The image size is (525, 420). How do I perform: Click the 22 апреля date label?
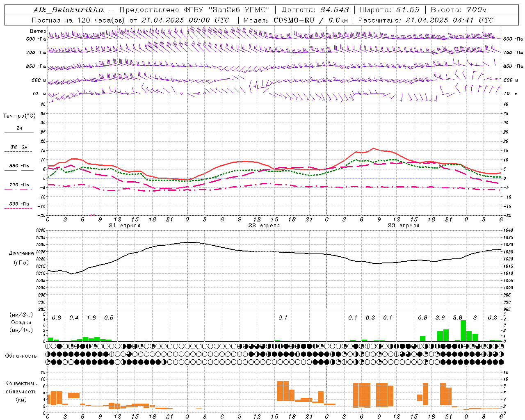click(264, 226)
